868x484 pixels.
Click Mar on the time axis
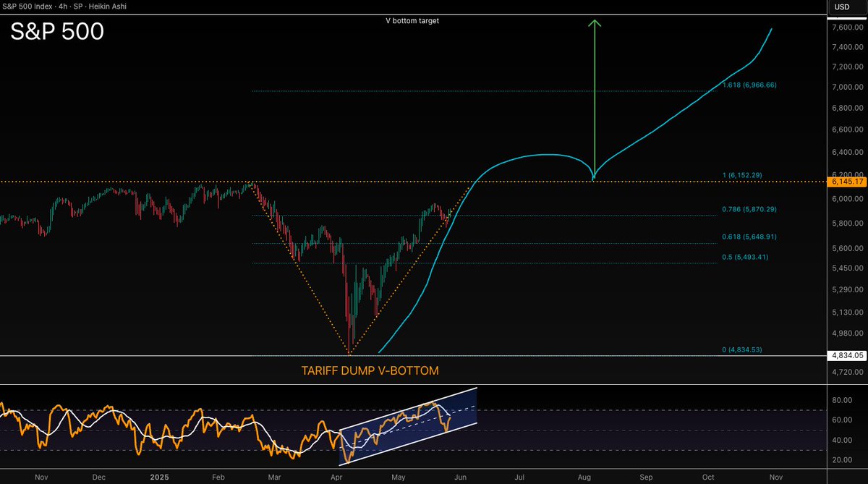[x=276, y=477]
